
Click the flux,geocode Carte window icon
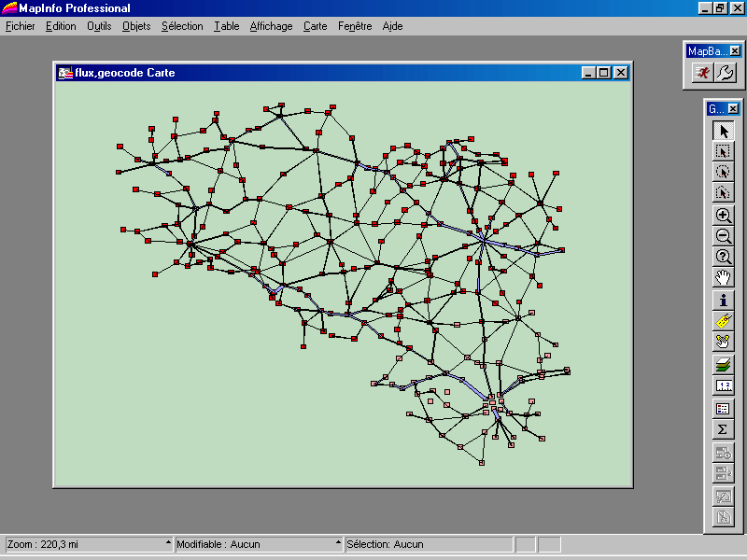click(64, 73)
